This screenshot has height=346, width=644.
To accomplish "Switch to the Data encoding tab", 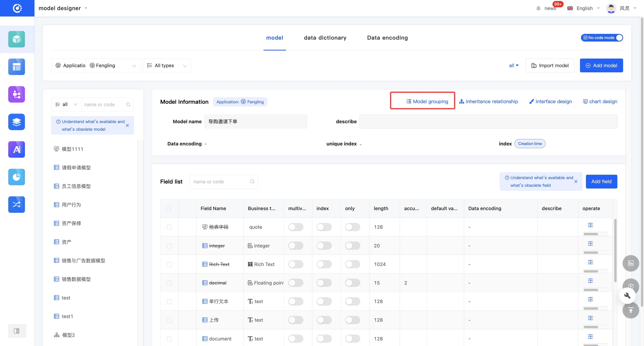I will 387,38.
